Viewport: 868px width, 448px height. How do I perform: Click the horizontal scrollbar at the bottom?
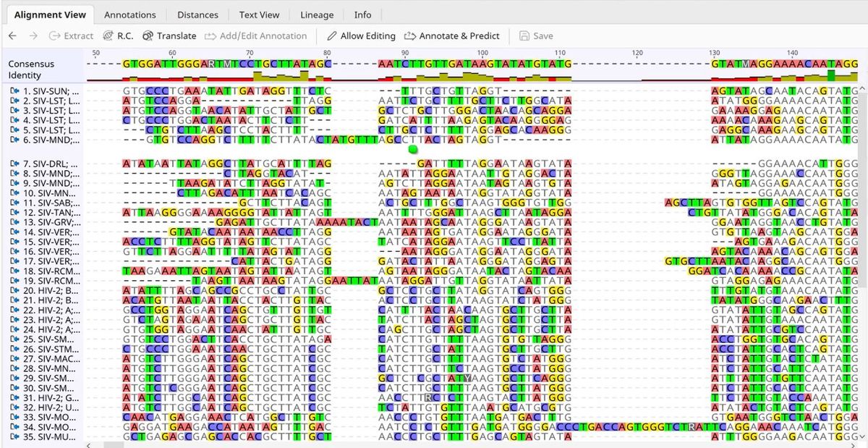[x=434, y=444]
